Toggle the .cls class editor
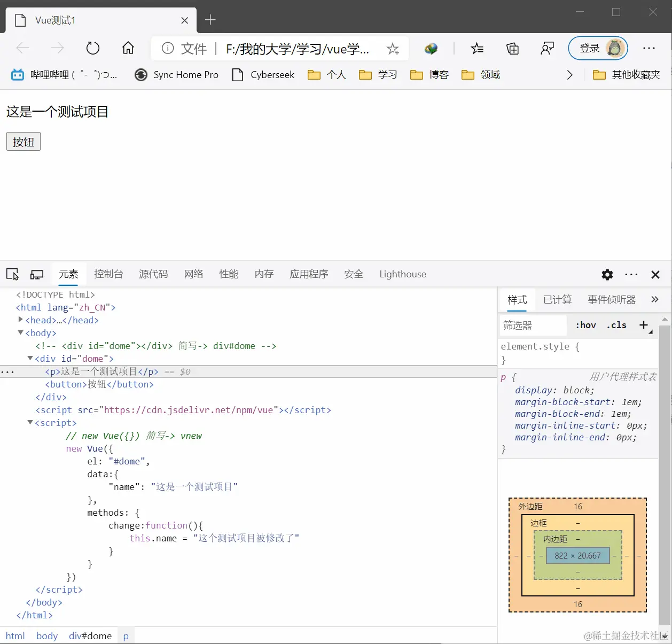Image resolution: width=672 pixels, height=644 pixels. (x=616, y=325)
